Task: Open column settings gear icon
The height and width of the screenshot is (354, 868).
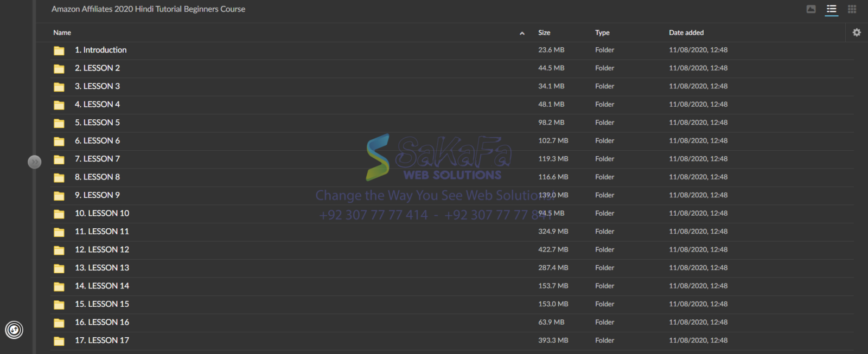Action: 857,33
